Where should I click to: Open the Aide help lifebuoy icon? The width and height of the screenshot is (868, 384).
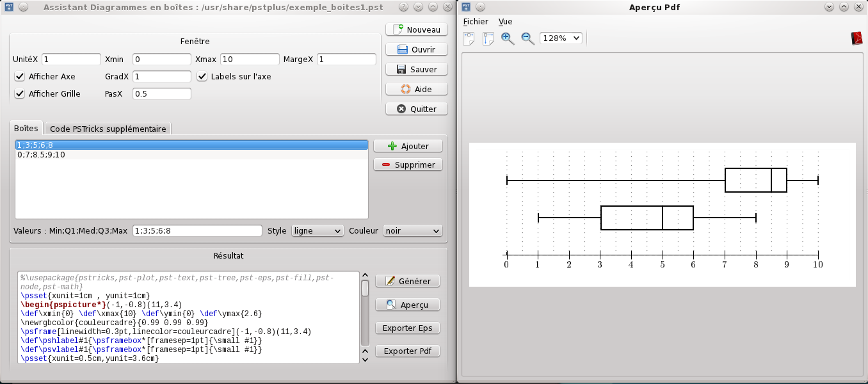[x=416, y=88]
